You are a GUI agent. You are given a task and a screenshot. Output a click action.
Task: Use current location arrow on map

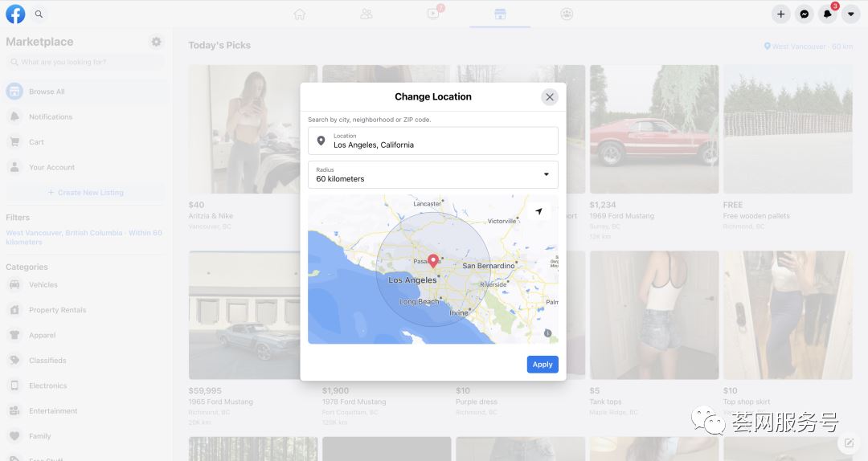[538, 211]
